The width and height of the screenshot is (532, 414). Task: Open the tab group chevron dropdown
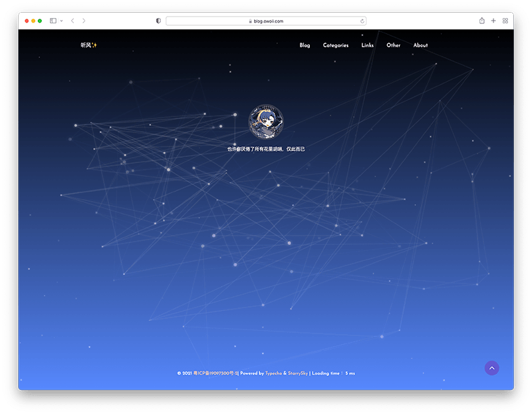click(x=62, y=21)
